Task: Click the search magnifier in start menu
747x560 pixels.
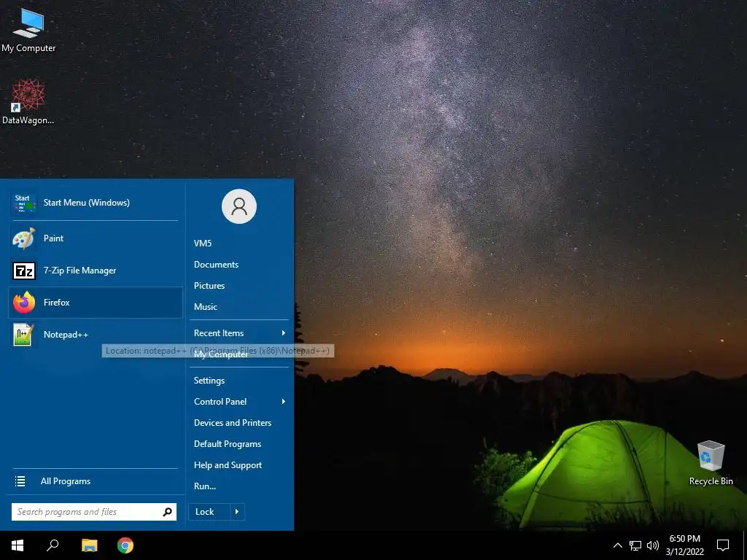Action: click(167, 512)
